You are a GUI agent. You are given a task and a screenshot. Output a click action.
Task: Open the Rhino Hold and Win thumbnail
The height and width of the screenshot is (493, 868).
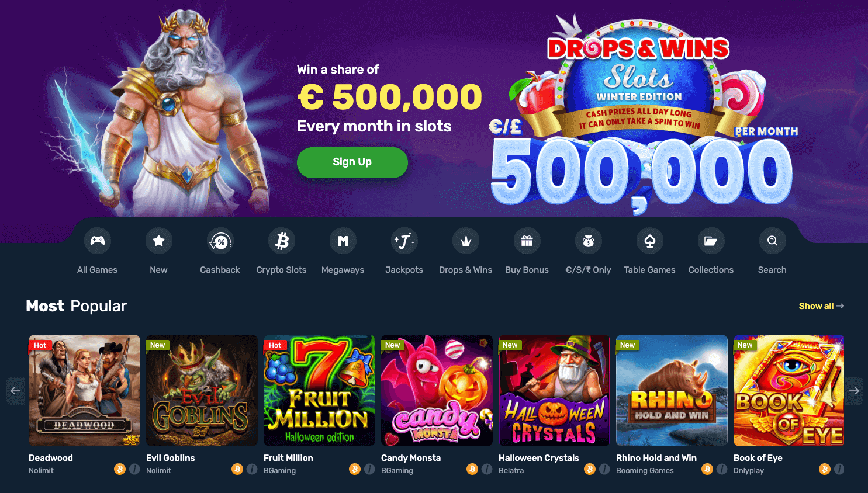pos(672,390)
